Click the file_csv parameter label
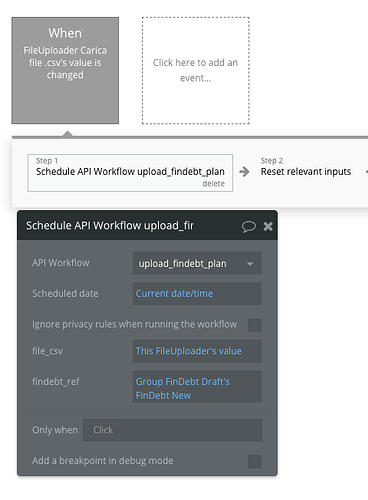 click(47, 351)
